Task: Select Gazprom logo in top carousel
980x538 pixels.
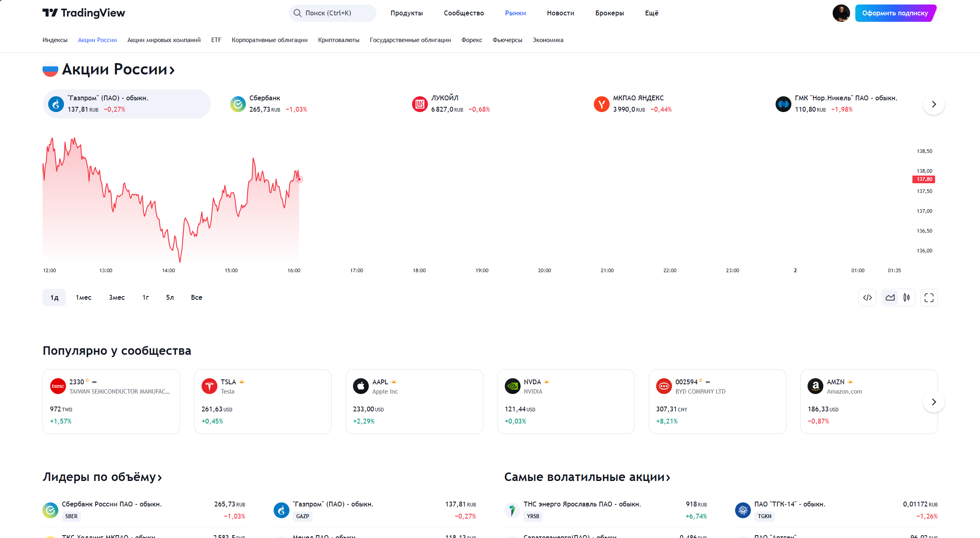Action: 56,104
